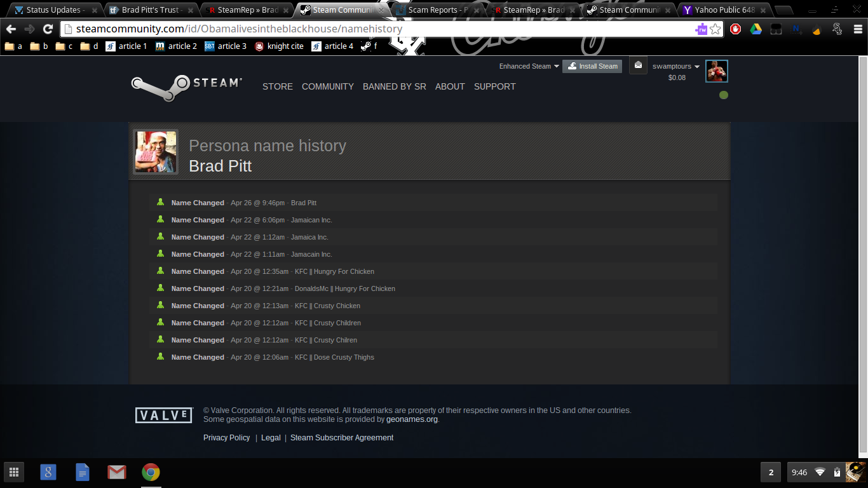This screenshot has width=868, height=488.
Task: Open the Steam Subscriber Agreement link
Action: click(341, 438)
